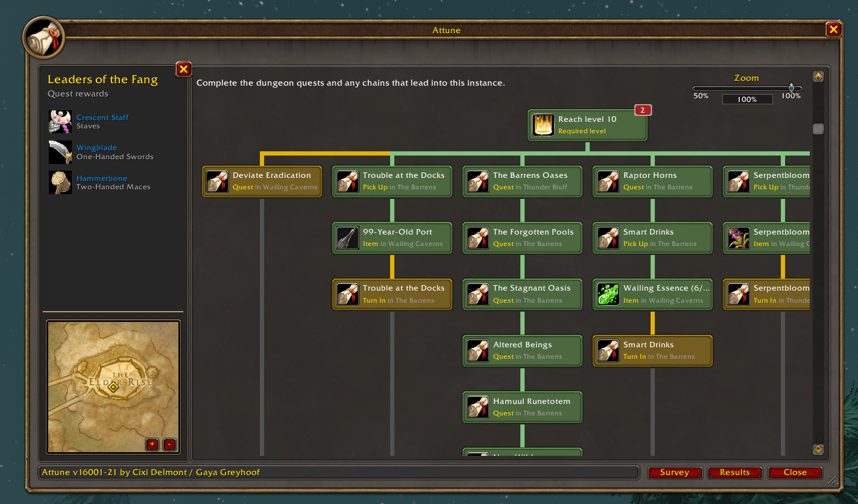Open the Crescent Staff item link
This screenshot has height=504, width=858.
103,118
